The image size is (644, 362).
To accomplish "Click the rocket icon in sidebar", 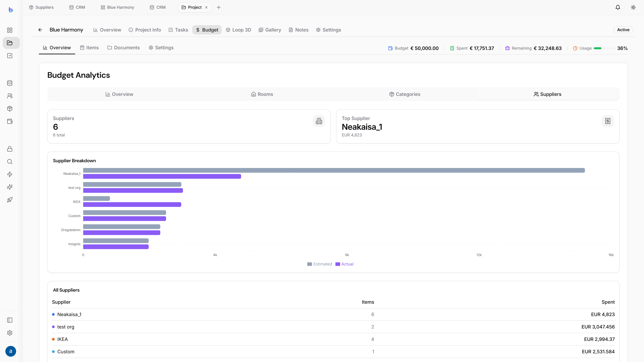I will [10, 200].
